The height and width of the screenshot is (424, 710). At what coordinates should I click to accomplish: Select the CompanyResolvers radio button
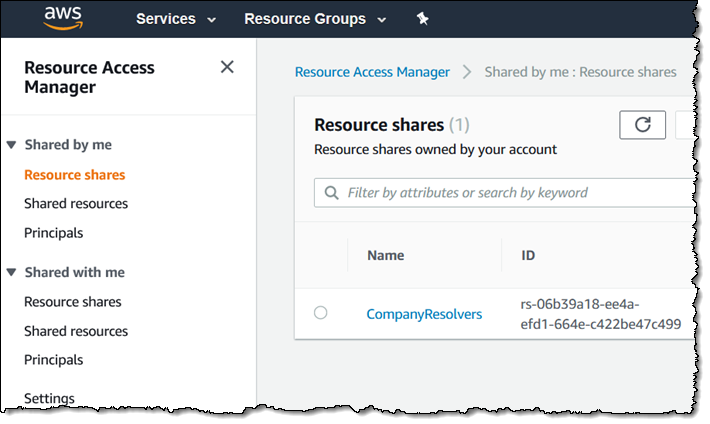click(321, 313)
